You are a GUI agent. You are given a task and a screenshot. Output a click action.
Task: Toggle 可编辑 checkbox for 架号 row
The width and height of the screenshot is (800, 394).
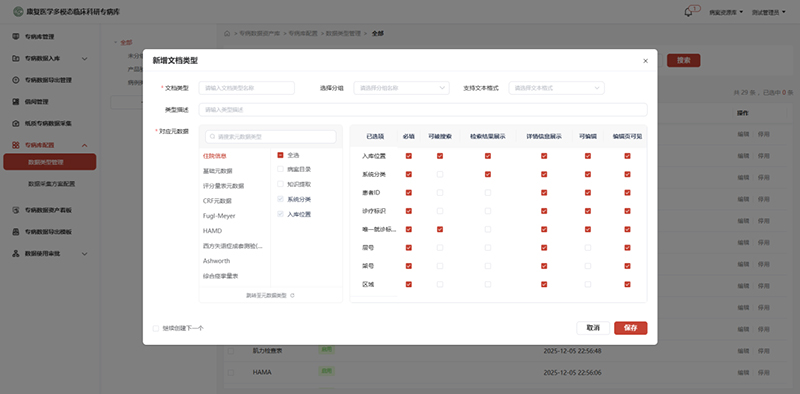pos(588,266)
